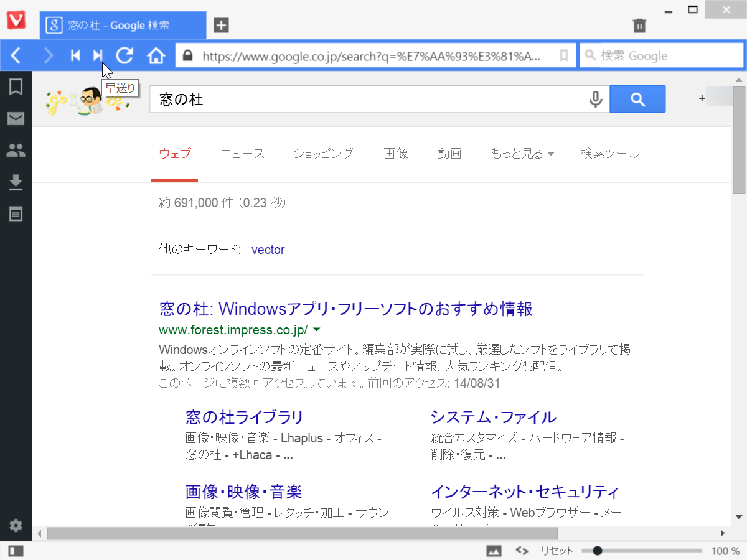
Task: Start voice search with the microphone icon
Action: pyautogui.click(x=595, y=99)
